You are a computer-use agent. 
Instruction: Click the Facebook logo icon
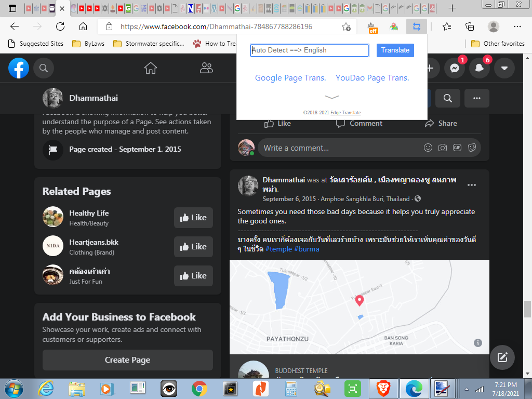point(19,68)
